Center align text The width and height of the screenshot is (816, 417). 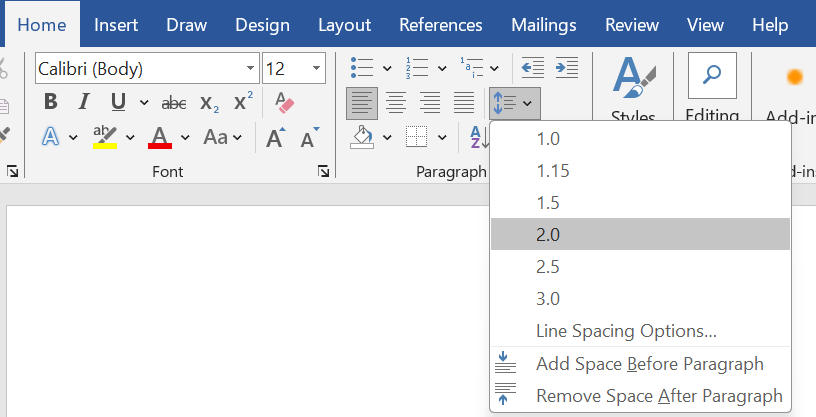point(396,103)
